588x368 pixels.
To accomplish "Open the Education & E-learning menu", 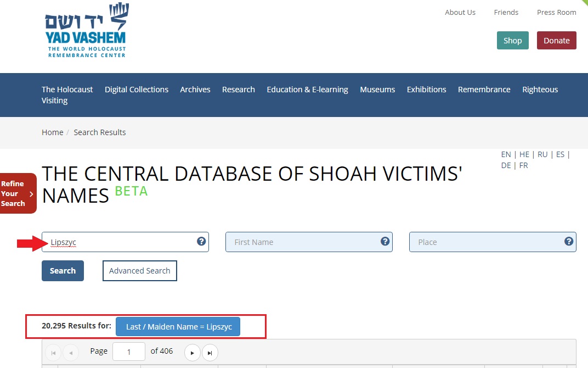I will point(307,90).
